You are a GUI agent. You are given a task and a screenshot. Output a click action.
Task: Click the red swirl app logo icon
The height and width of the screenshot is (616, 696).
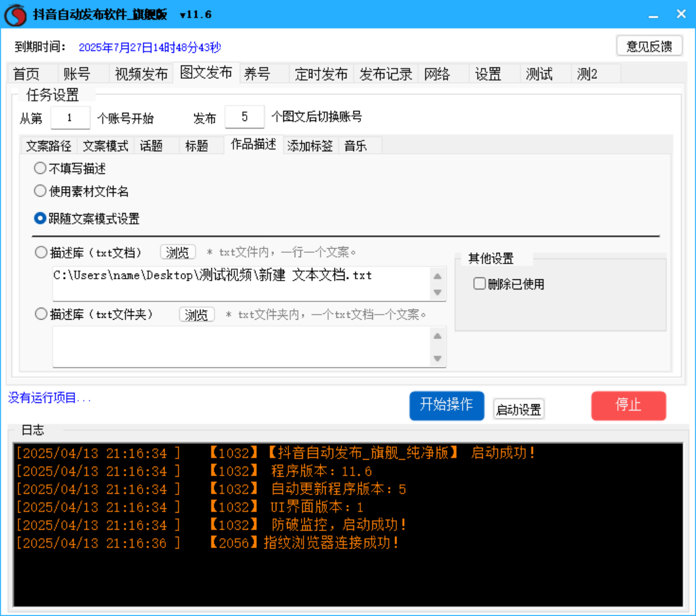16,15
